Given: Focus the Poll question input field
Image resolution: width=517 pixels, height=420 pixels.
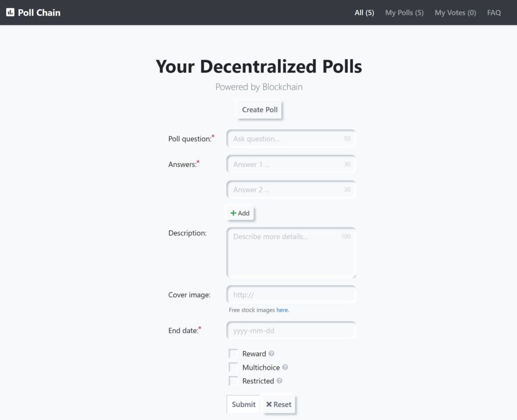Looking at the screenshot, I should [291, 138].
